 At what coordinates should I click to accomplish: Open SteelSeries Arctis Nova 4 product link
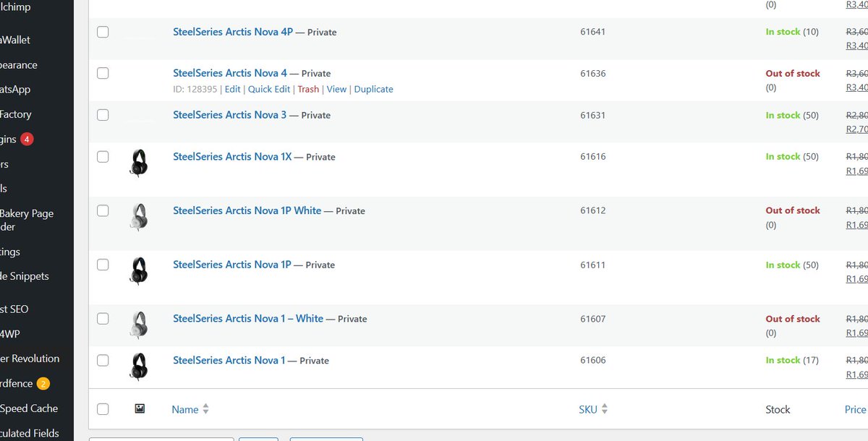230,73
